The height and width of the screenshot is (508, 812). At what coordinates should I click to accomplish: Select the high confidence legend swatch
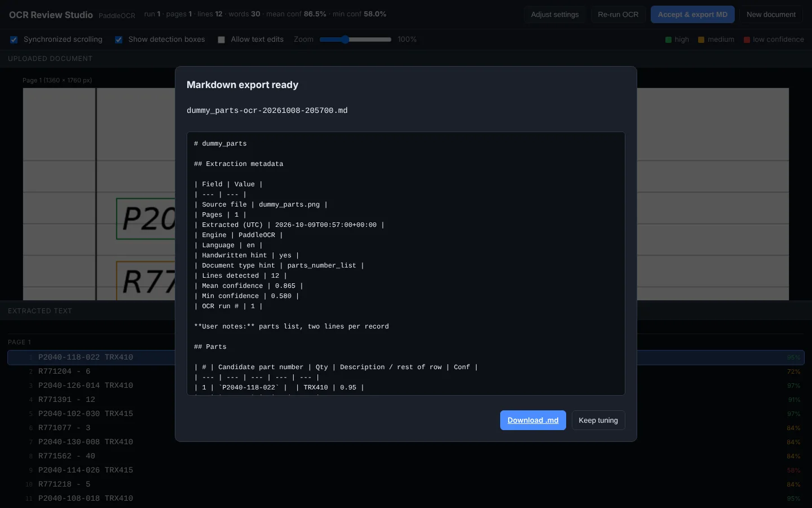coord(668,40)
